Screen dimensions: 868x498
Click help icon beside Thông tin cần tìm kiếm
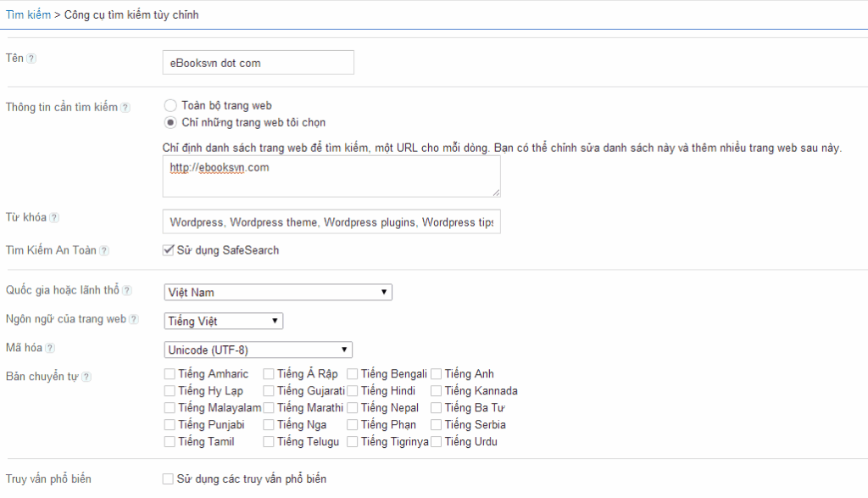coord(125,108)
